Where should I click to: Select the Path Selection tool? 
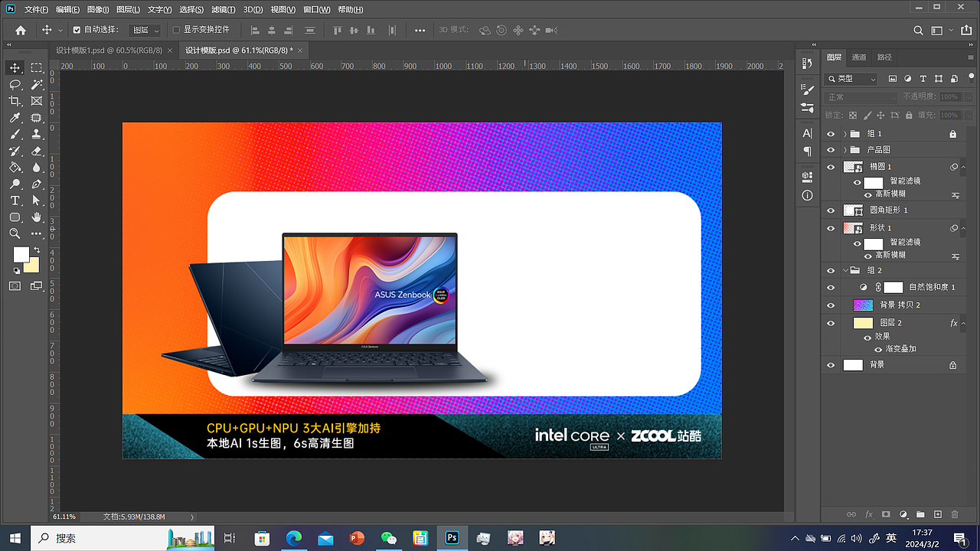tap(36, 201)
